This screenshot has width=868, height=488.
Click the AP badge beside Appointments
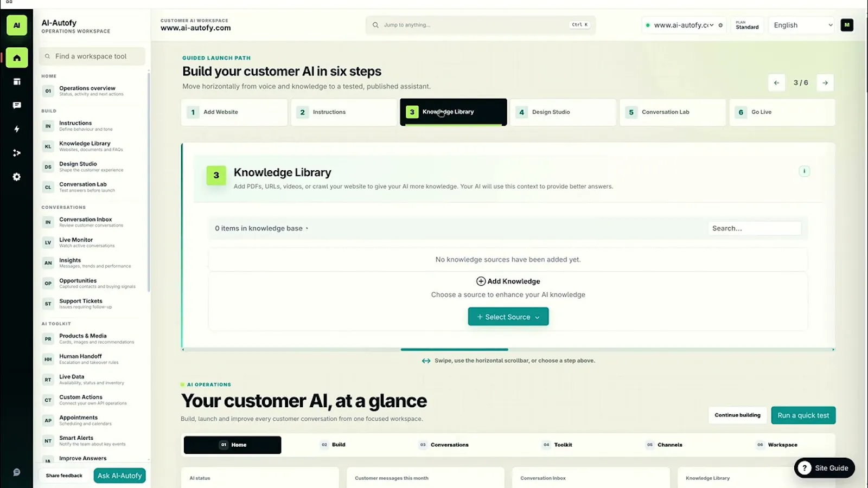coord(48,420)
